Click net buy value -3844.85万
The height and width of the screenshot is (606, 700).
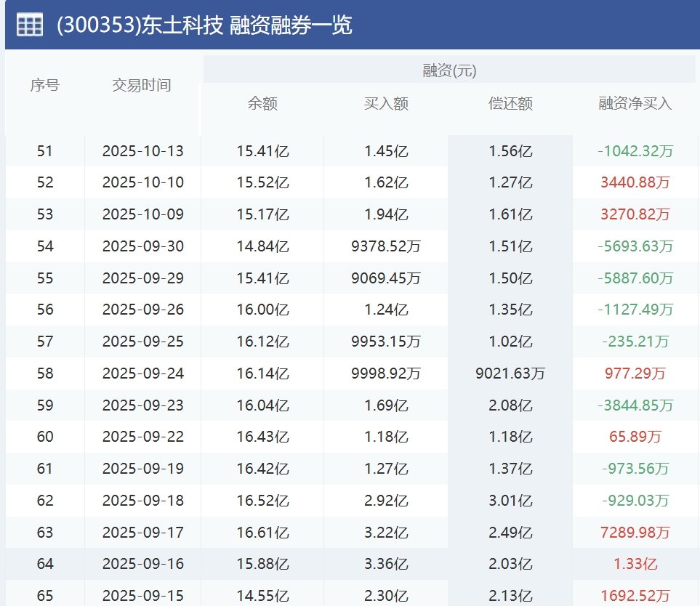635,405
